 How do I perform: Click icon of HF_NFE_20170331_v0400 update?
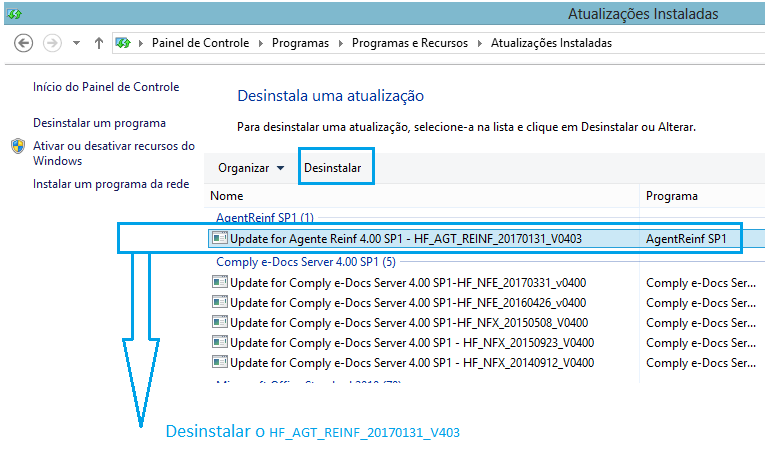coord(220,282)
